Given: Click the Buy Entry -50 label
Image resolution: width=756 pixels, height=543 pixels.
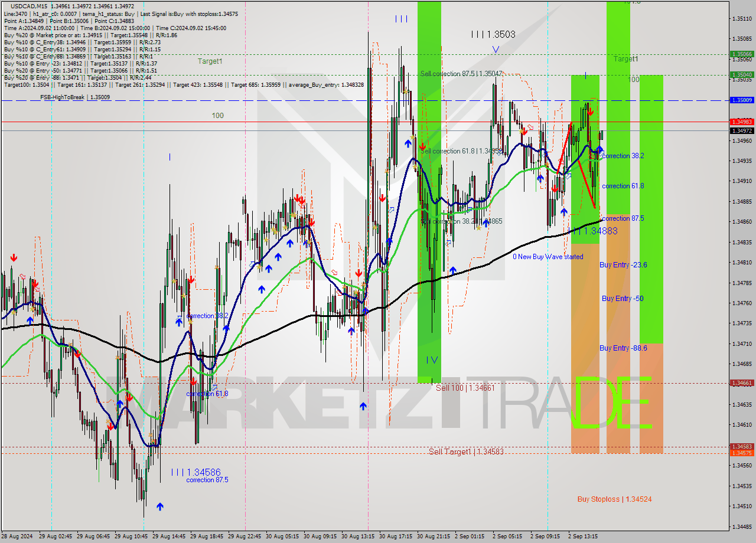Looking at the screenshot, I should (622, 299).
